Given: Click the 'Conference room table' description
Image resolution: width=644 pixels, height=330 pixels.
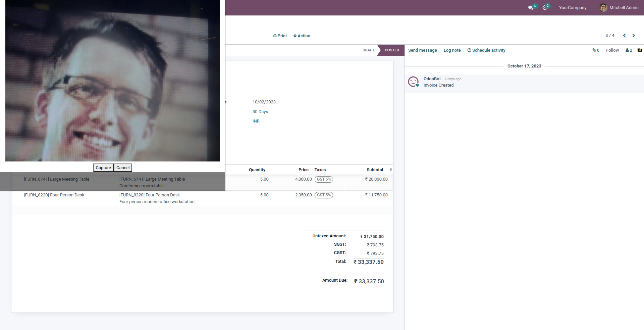Looking at the screenshot, I should [x=142, y=186].
